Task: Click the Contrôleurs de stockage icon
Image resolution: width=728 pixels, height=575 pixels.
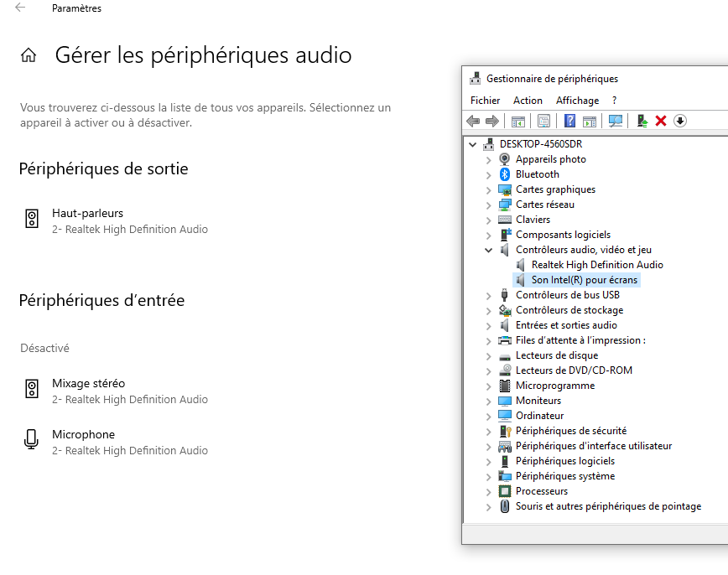Action: point(505,310)
